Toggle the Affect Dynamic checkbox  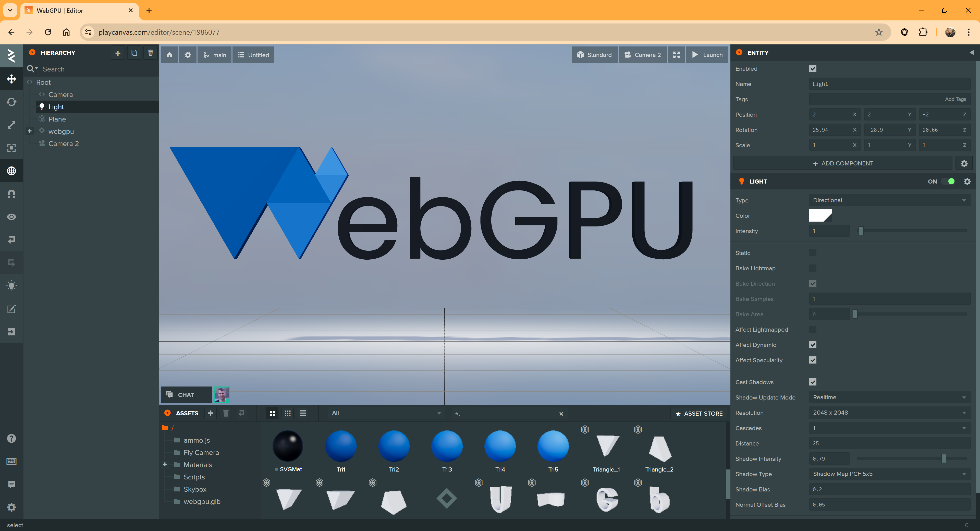(x=813, y=345)
